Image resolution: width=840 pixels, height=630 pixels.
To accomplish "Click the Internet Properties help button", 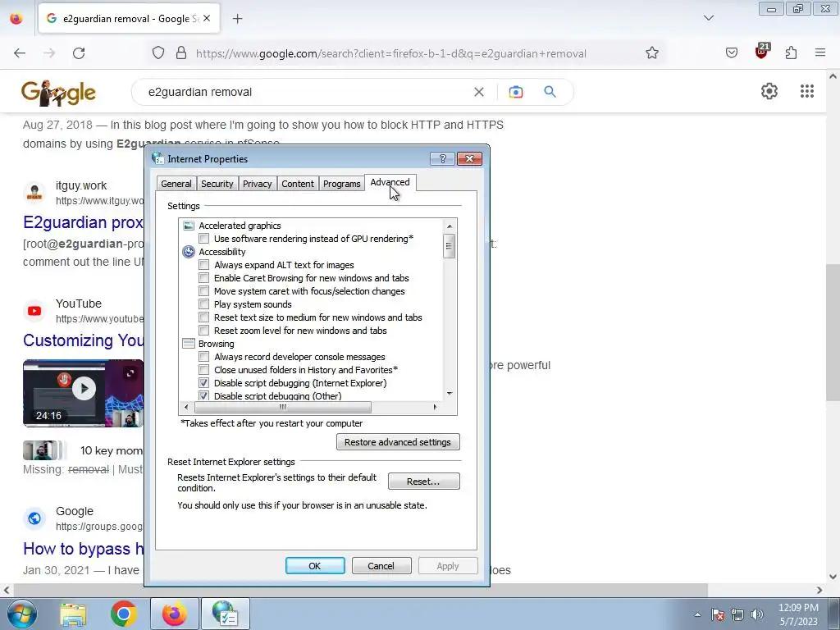I will (x=442, y=158).
